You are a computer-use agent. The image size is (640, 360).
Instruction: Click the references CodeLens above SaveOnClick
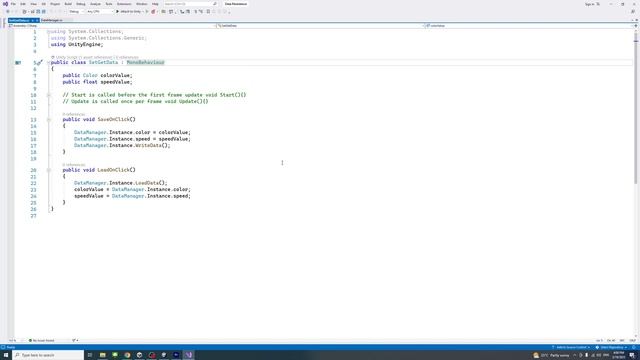(x=74, y=114)
